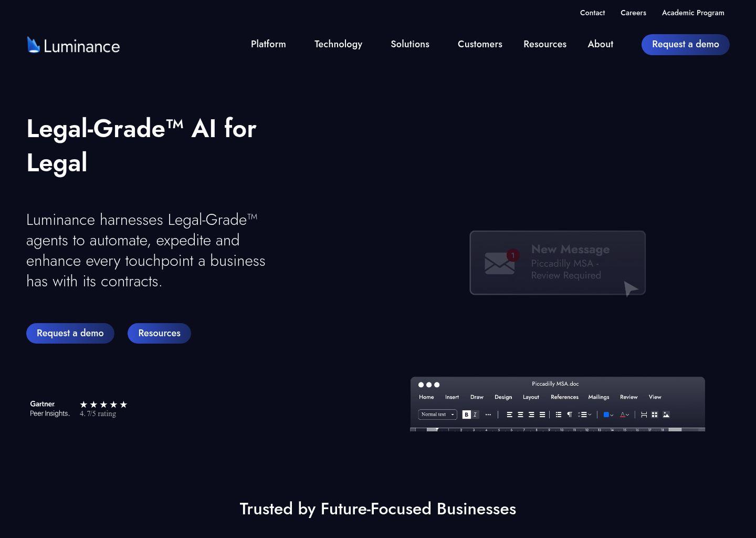Image resolution: width=756 pixels, height=538 pixels.
Task: Click the center align icon
Action: point(520,415)
